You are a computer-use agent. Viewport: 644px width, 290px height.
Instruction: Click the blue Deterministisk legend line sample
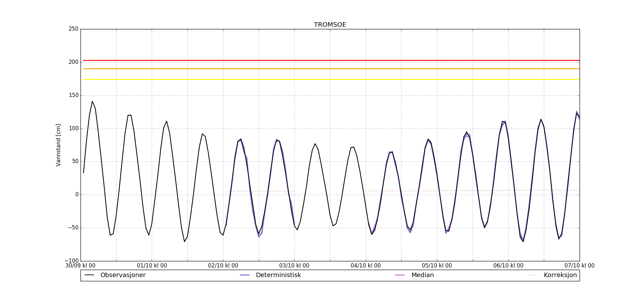(x=245, y=275)
